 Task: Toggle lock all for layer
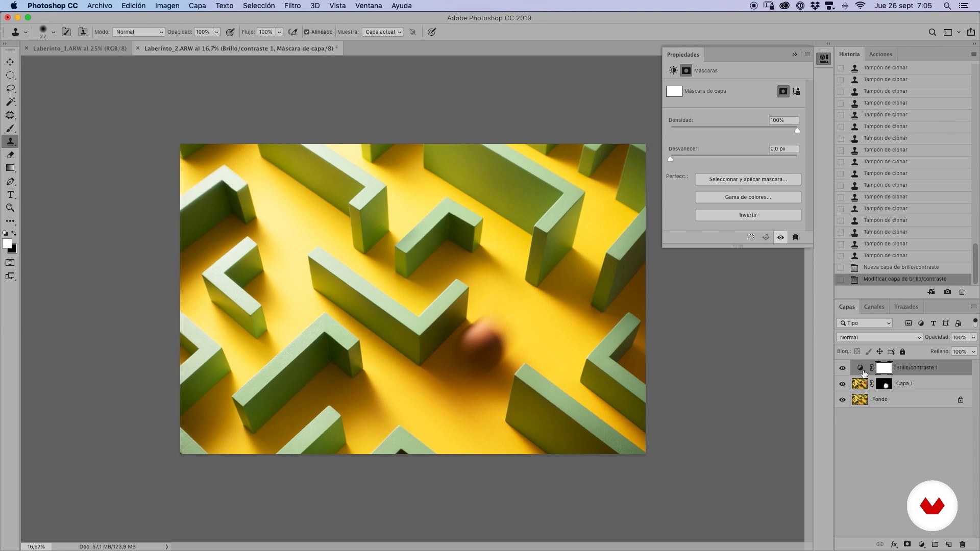[902, 352]
